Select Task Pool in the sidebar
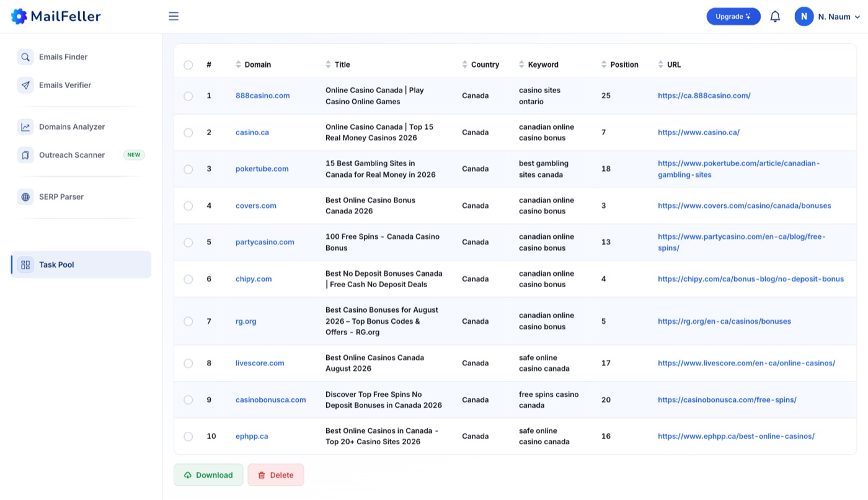 pos(81,265)
